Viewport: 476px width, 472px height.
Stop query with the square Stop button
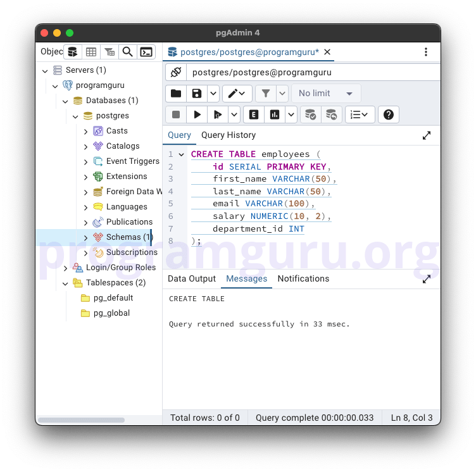coord(176,115)
